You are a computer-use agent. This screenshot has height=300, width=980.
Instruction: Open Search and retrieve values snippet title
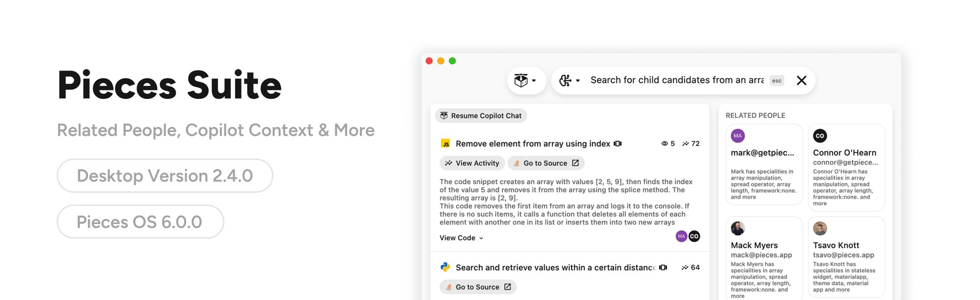(555, 268)
